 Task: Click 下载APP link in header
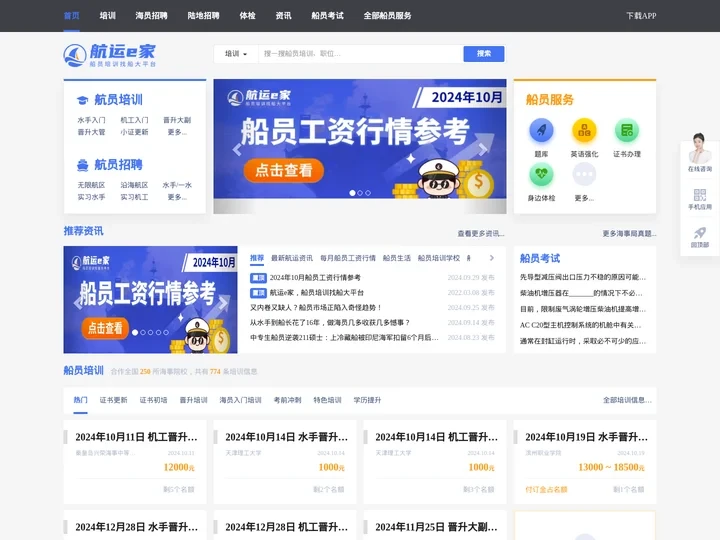[x=641, y=16]
